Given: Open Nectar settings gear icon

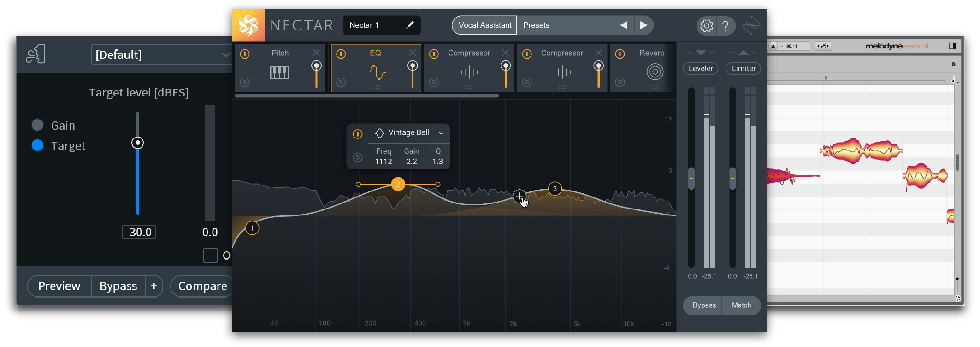Looking at the screenshot, I should pyautogui.click(x=706, y=25).
